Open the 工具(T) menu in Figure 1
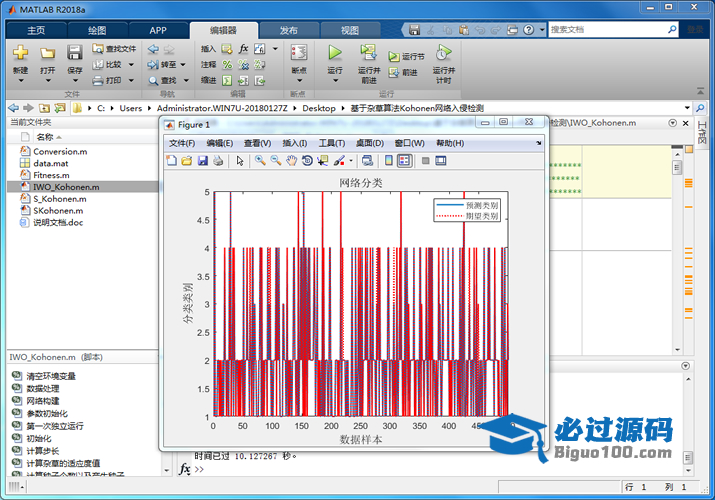715x500 pixels. coord(332,143)
